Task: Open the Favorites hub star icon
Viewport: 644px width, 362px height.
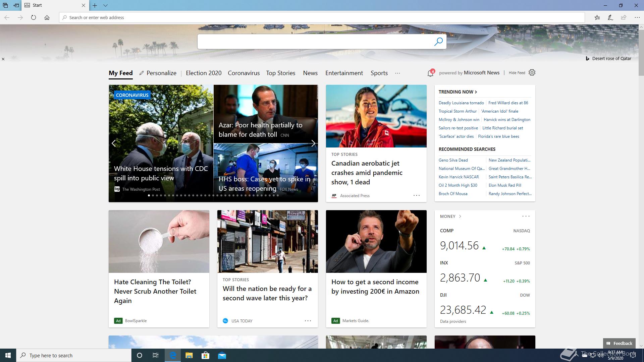Action: pyautogui.click(x=597, y=17)
